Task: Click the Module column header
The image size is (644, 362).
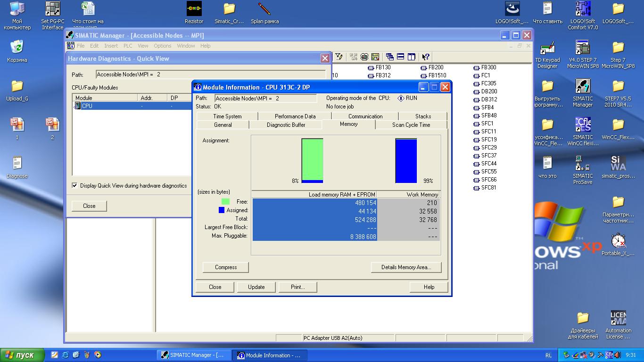Action: pos(106,98)
